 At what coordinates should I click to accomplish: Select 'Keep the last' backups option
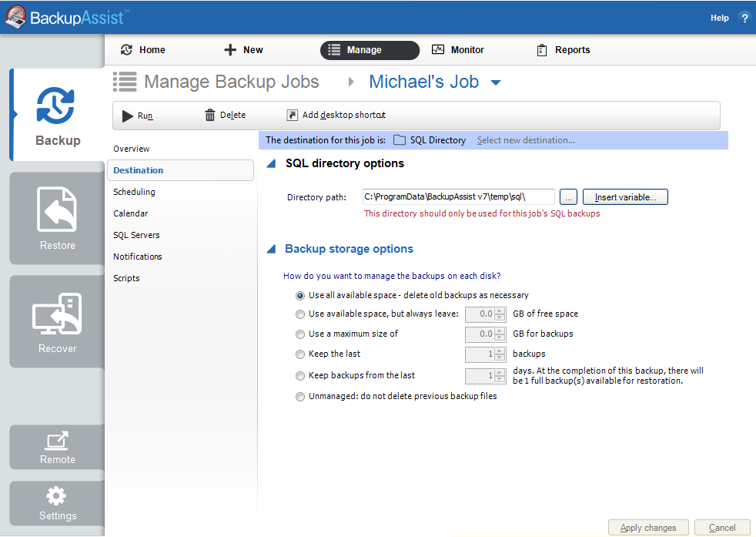(x=300, y=354)
